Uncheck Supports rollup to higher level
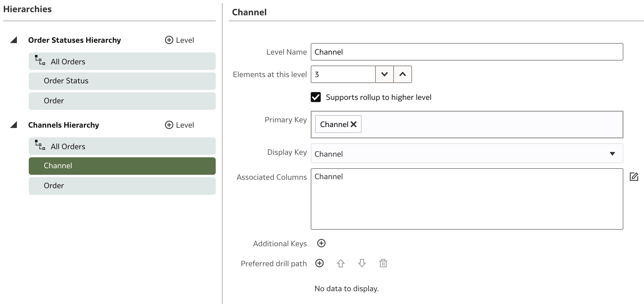The width and height of the screenshot is (644, 304). click(x=316, y=97)
